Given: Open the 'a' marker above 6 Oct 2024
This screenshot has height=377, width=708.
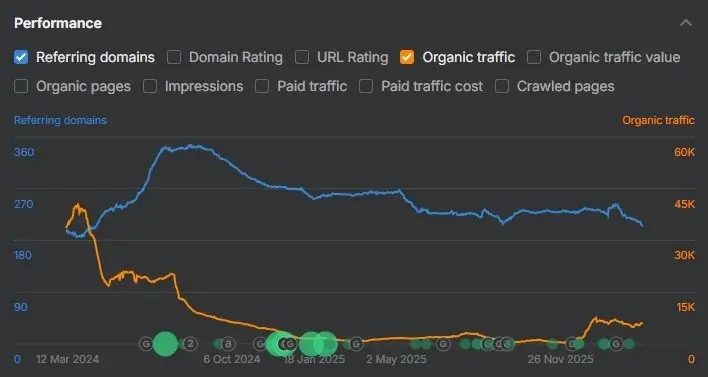Looking at the screenshot, I should (x=228, y=344).
